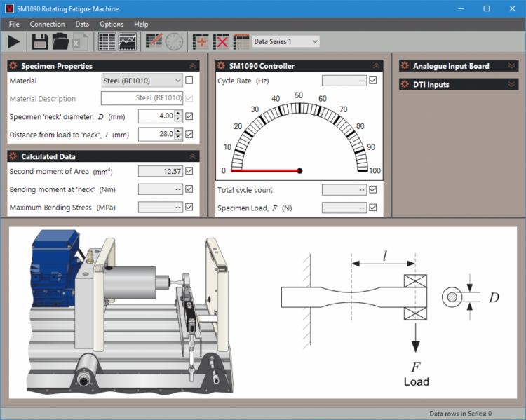Click the app logo in title bar

coord(9,8)
